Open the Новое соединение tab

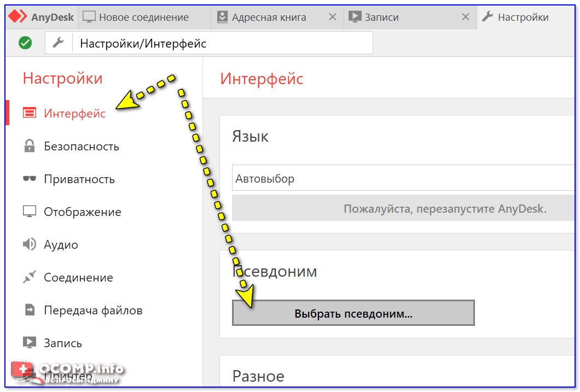coord(144,17)
